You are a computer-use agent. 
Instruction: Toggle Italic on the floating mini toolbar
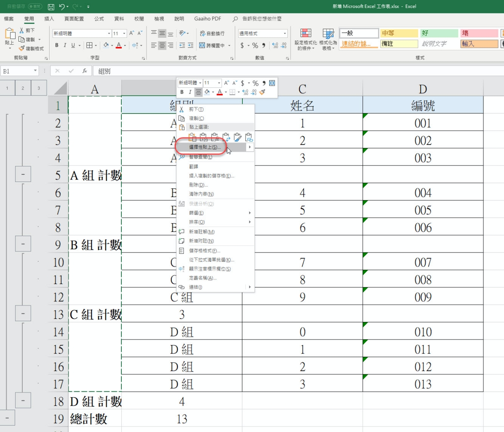(x=190, y=92)
